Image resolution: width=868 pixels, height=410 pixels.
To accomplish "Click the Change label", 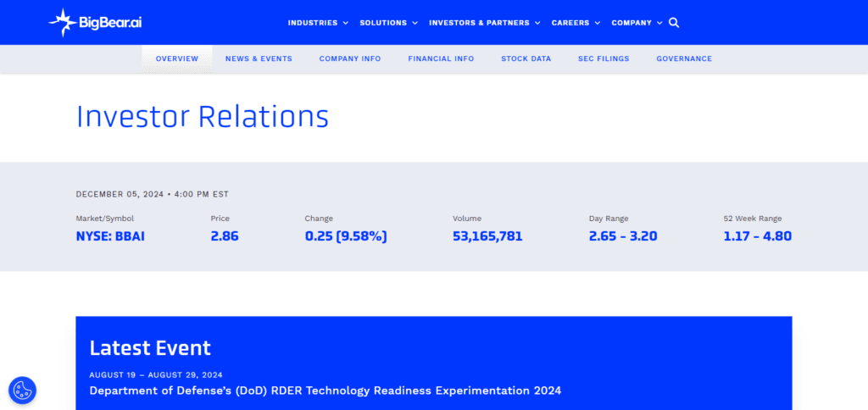I will click(319, 219).
